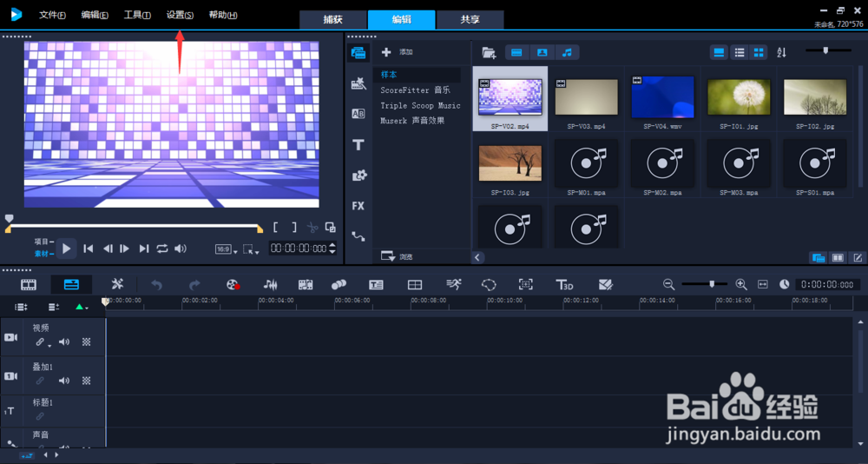This screenshot has width=868, height=464.
Task: Split the clip with scissors icon
Action: [312, 228]
